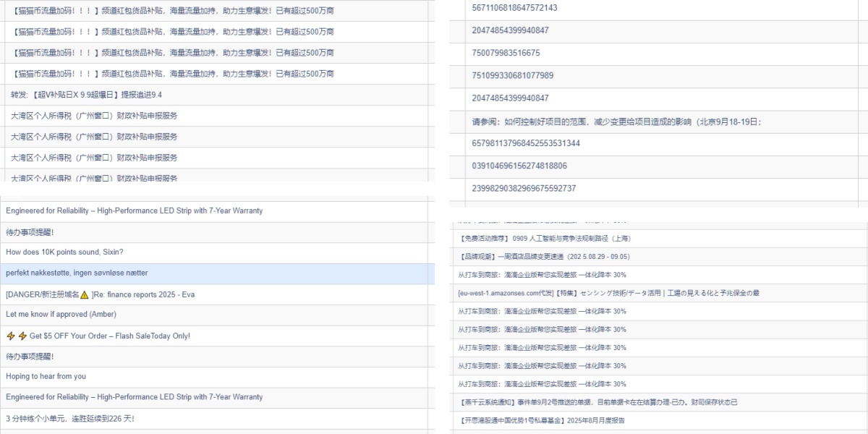
Task: Select the highlighted 'perfekt nakkestøtte' email row
Action: [x=77, y=273]
